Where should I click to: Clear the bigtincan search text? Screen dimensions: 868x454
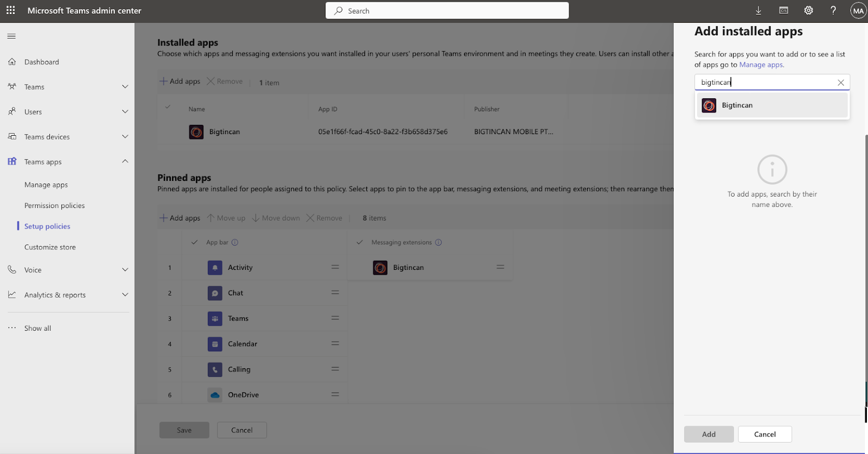click(x=840, y=83)
